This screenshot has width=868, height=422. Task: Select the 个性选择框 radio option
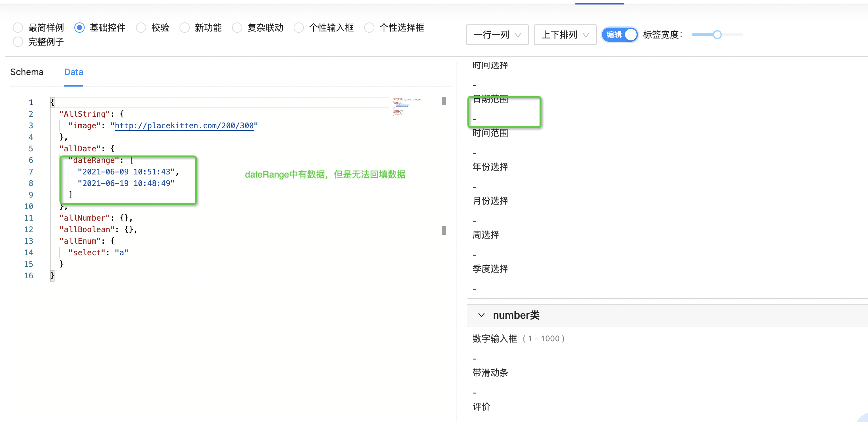369,27
